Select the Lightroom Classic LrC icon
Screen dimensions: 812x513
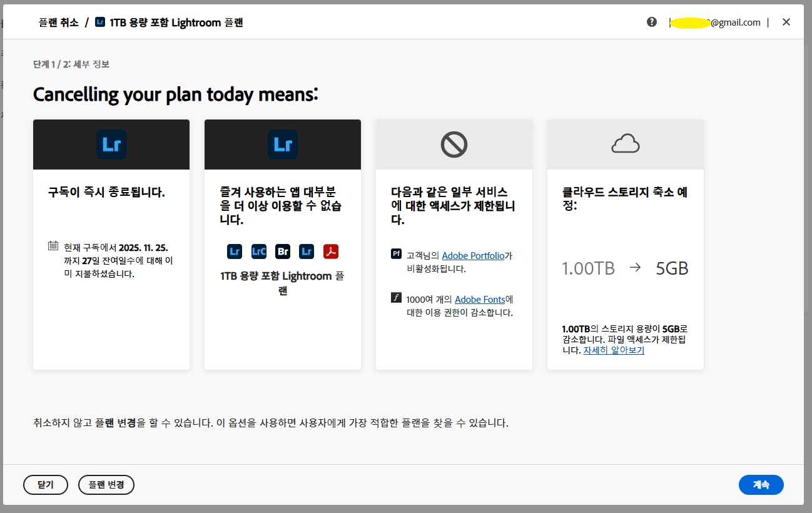tap(259, 251)
